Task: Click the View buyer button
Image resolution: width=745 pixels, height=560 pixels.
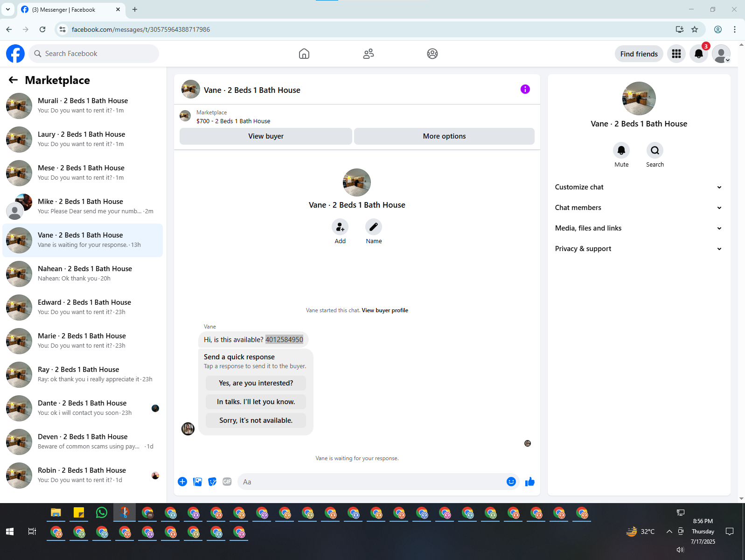Action: click(266, 136)
